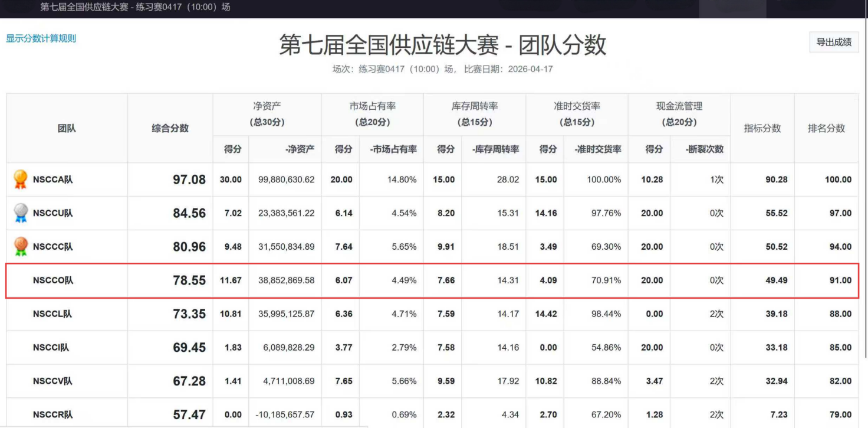Click negative net asset -10,185,657.57

285,415
